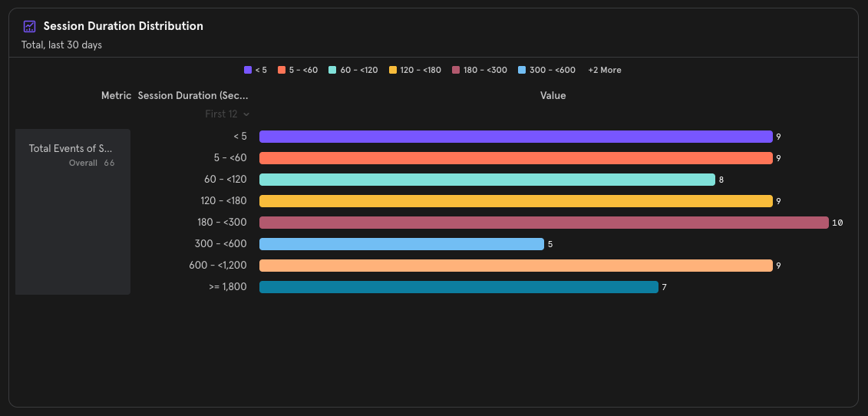Open the Session Duration Distribution report title
The height and width of the screenshot is (416, 868).
(123, 26)
